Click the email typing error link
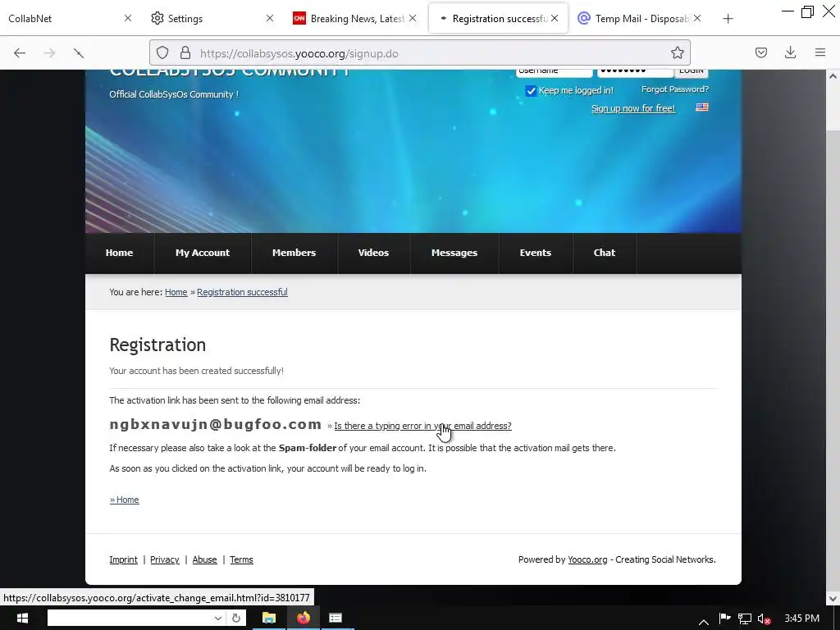The height and width of the screenshot is (630, 840). (x=422, y=426)
